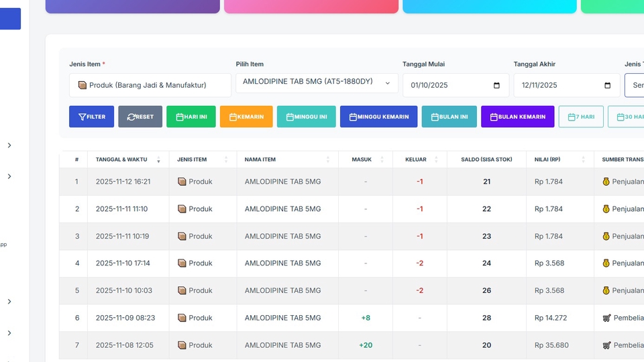The height and width of the screenshot is (362, 644).
Task: Click money bag icon in row 3
Action: tap(606, 236)
